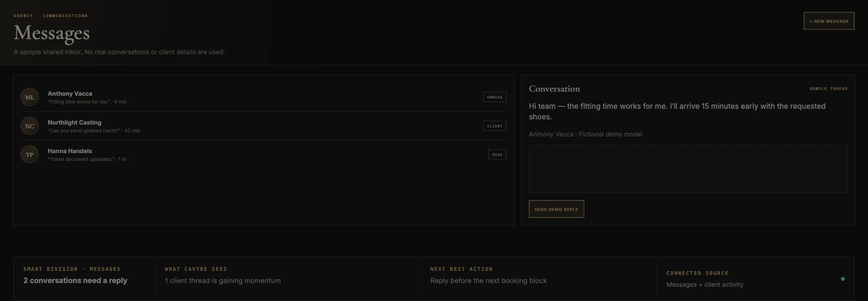Click the Connected Source label
Viewport: 868px width, 301px height.
click(x=697, y=273)
